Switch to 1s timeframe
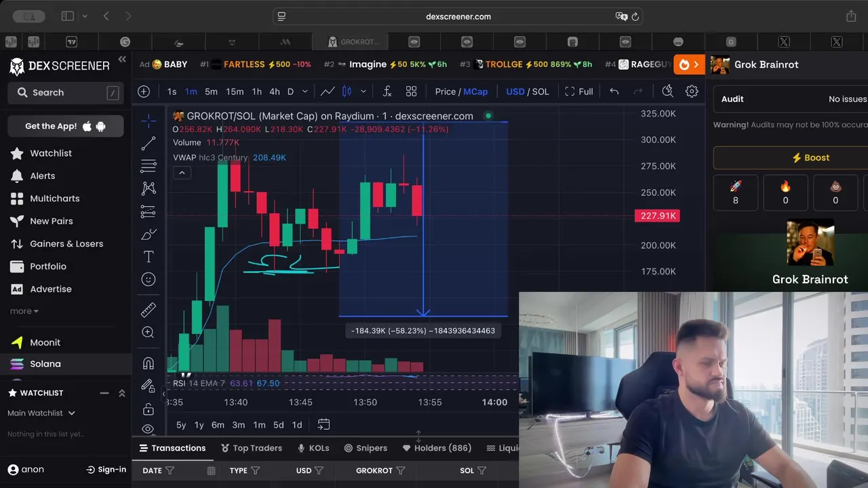 pyautogui.click(x=172, y=91)
